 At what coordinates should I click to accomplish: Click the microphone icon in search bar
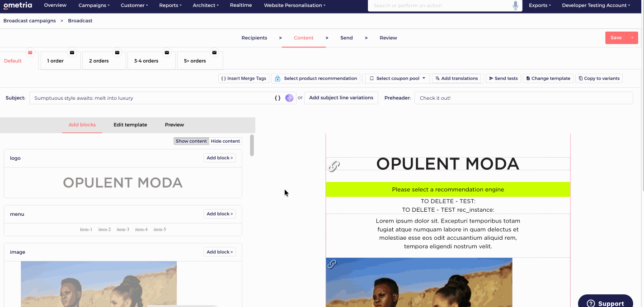pos(515,5)
